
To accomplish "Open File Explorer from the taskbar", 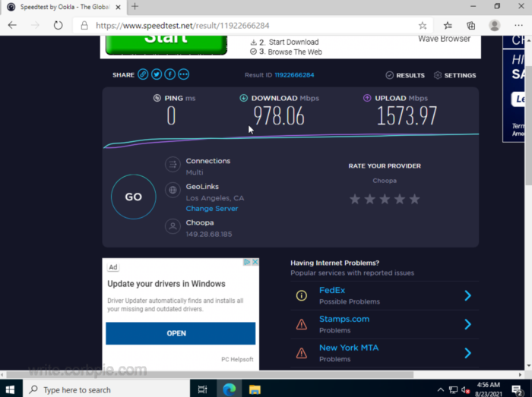I will pyautogui.click(x=255, y=390).
